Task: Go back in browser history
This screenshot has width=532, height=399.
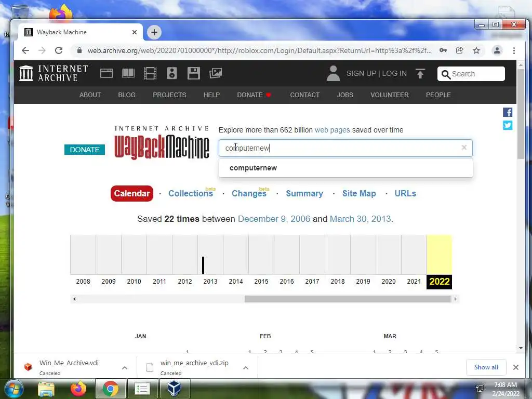Action: [x=25, y=50]
